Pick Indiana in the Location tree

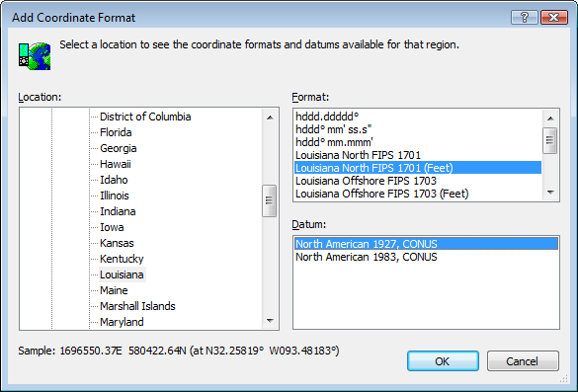[118, 212]
